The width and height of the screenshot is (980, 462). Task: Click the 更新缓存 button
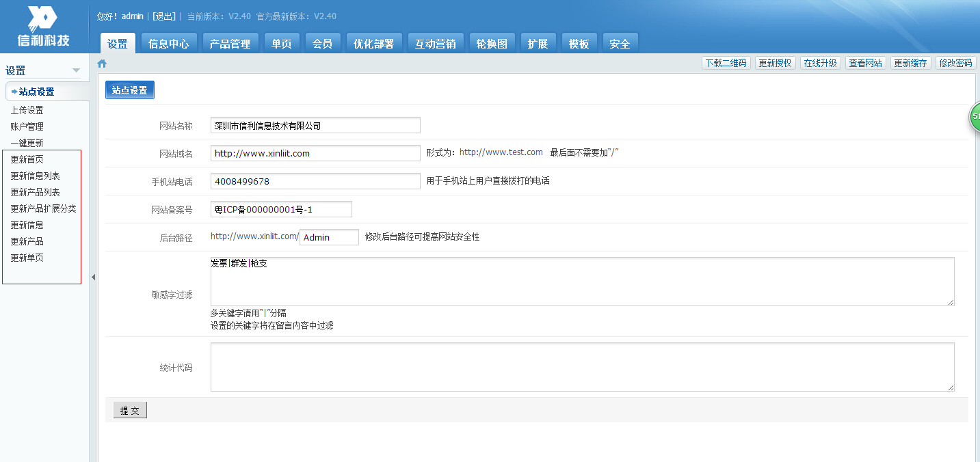tap(910, 63)
